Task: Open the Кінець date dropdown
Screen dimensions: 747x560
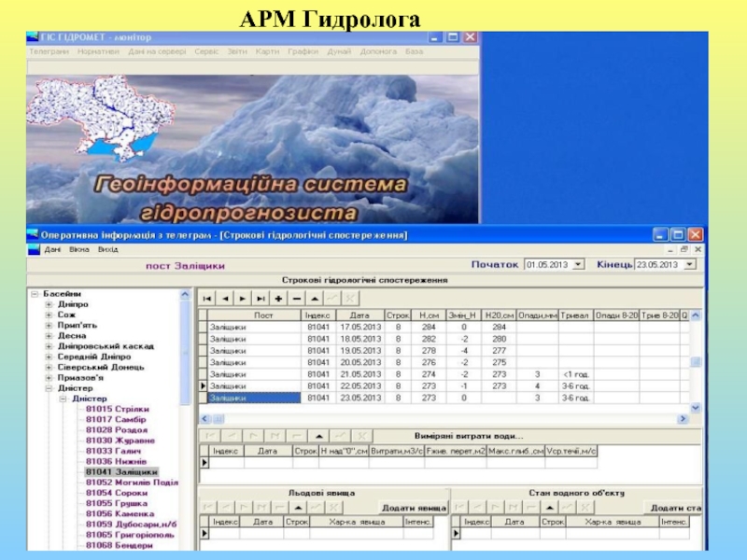Action: tap(689, 265)
